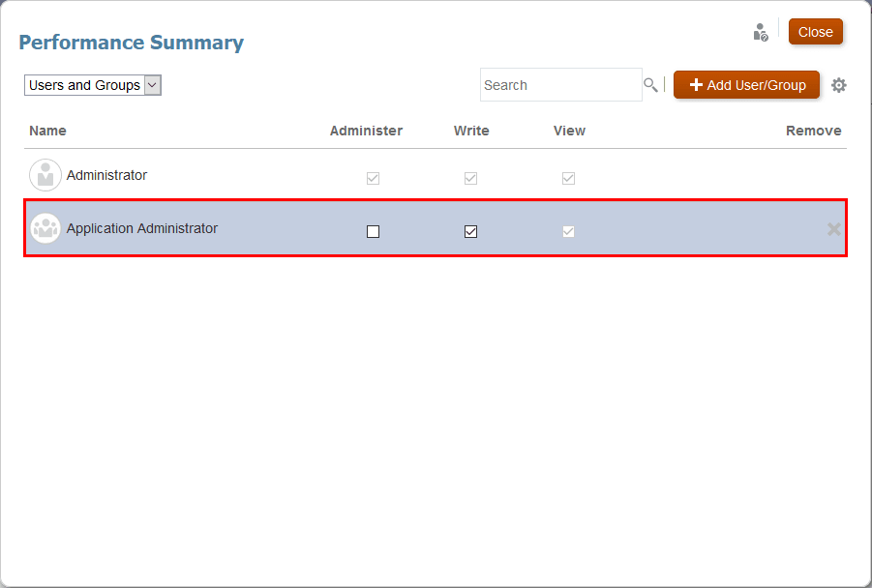Click the Administer column header
This screenshot has height=588, width=872.
click(x=366, y=131)
